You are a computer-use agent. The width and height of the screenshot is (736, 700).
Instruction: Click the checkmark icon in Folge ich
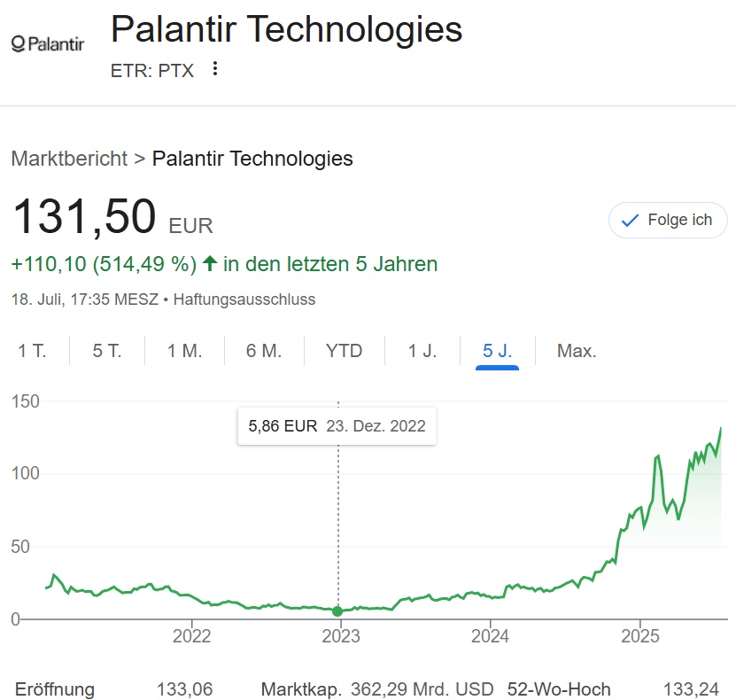630,220
